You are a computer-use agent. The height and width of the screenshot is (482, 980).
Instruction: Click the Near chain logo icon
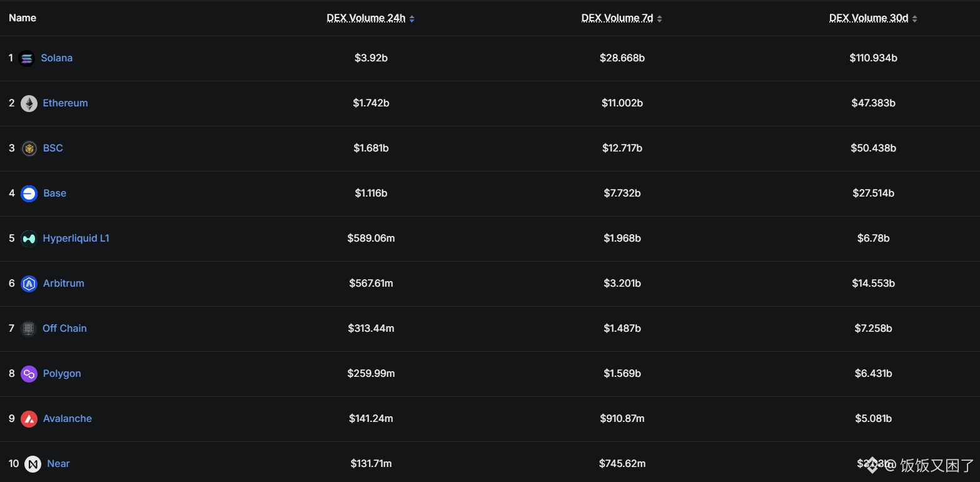coord(33,464)
